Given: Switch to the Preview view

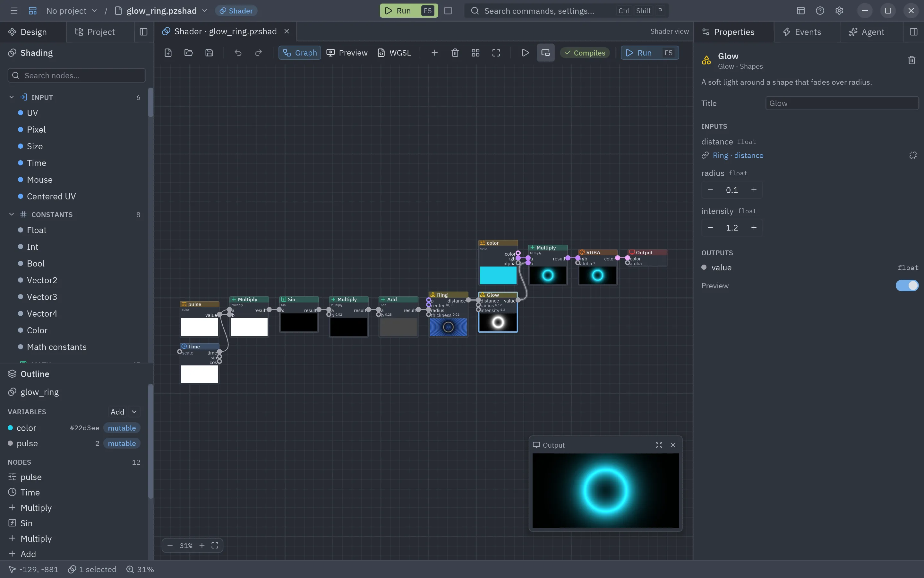Looking at the screenshot, I should pos(347,53).
